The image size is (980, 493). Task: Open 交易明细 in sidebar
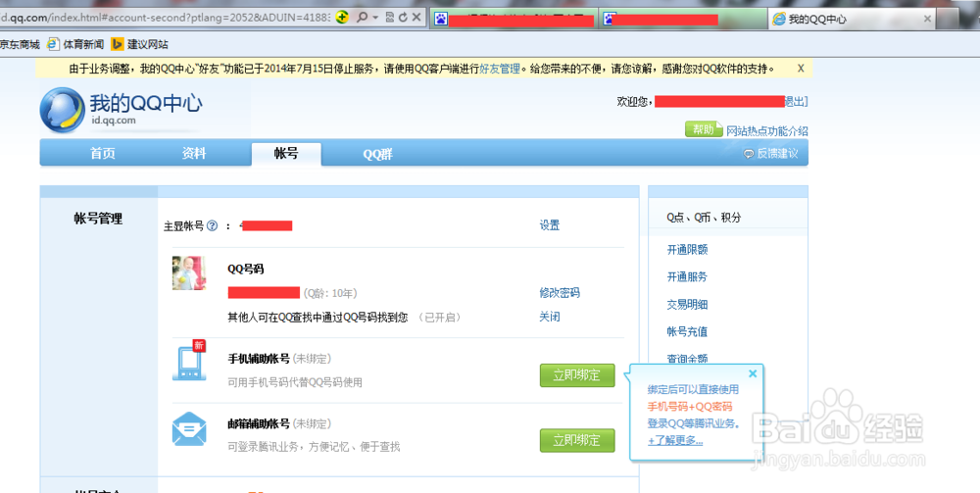pos(687,305)
